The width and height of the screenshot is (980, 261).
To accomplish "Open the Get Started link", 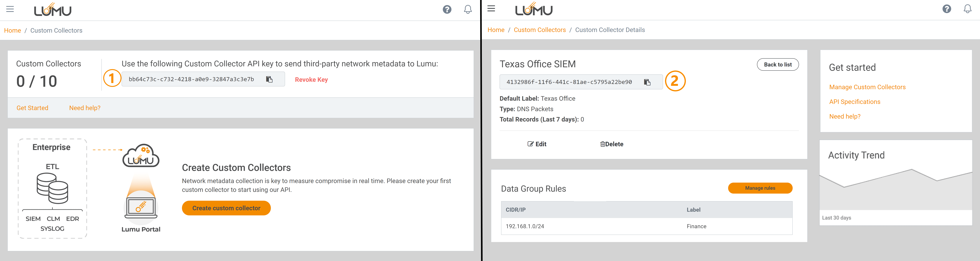I will (x=32, y=108).
